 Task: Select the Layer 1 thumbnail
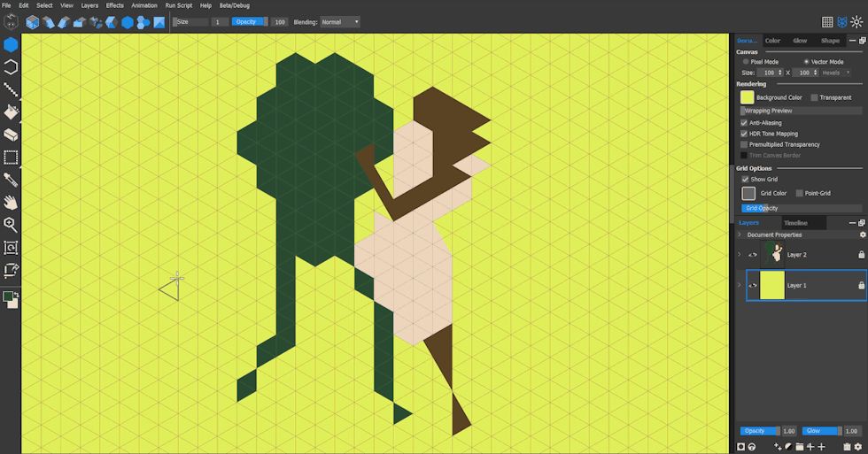coord(772,286)
